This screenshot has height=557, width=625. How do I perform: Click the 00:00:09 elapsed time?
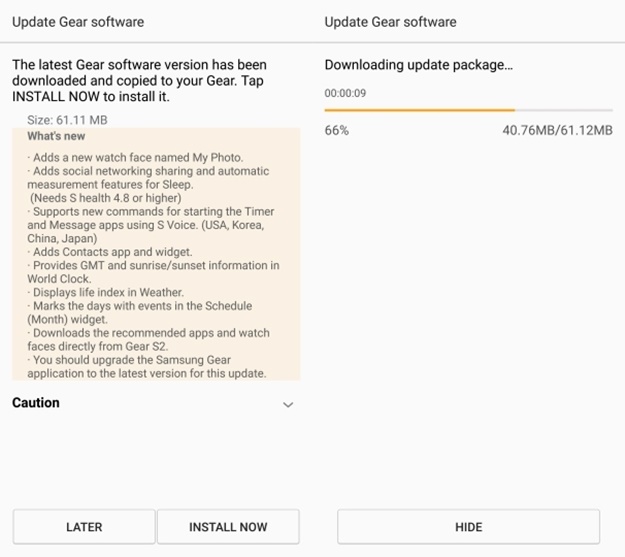(x=343, y=93)
